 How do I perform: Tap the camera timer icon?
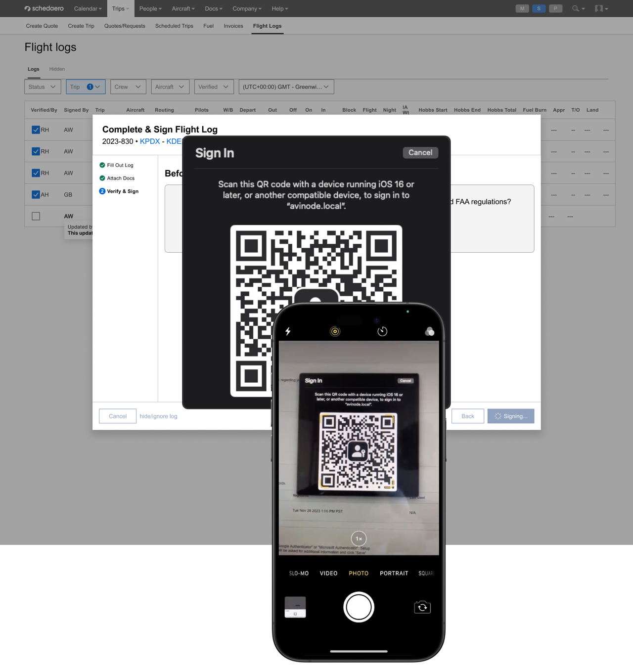coord(382,331)
